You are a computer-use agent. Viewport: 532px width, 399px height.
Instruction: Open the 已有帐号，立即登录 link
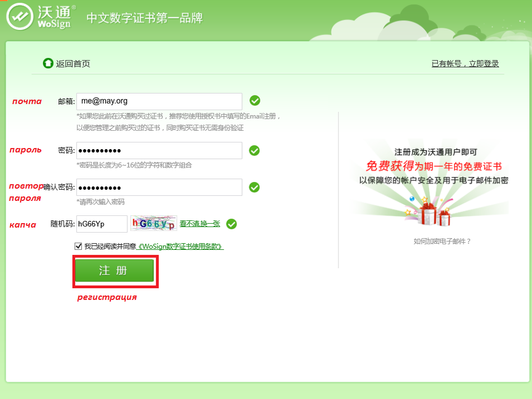tap(465, 63)
